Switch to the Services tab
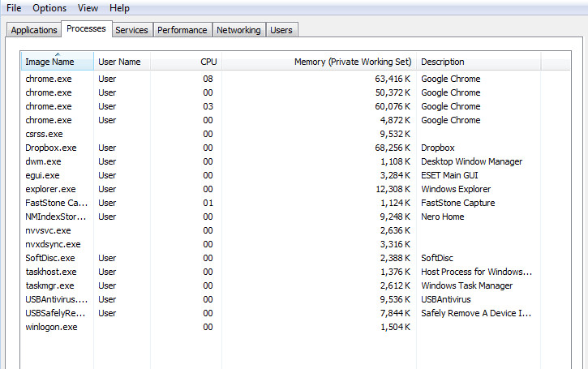The image size is (588, 369). pos(131,30)
